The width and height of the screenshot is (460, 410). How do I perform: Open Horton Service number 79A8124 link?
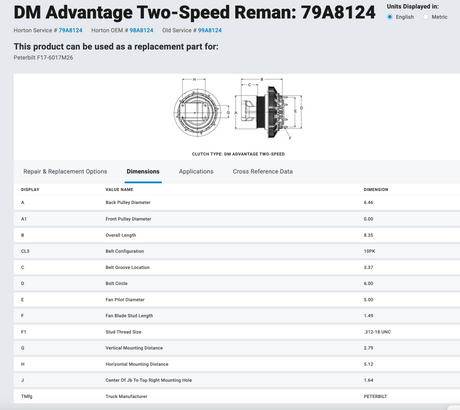pyautogui.click(x=70, y=30)
